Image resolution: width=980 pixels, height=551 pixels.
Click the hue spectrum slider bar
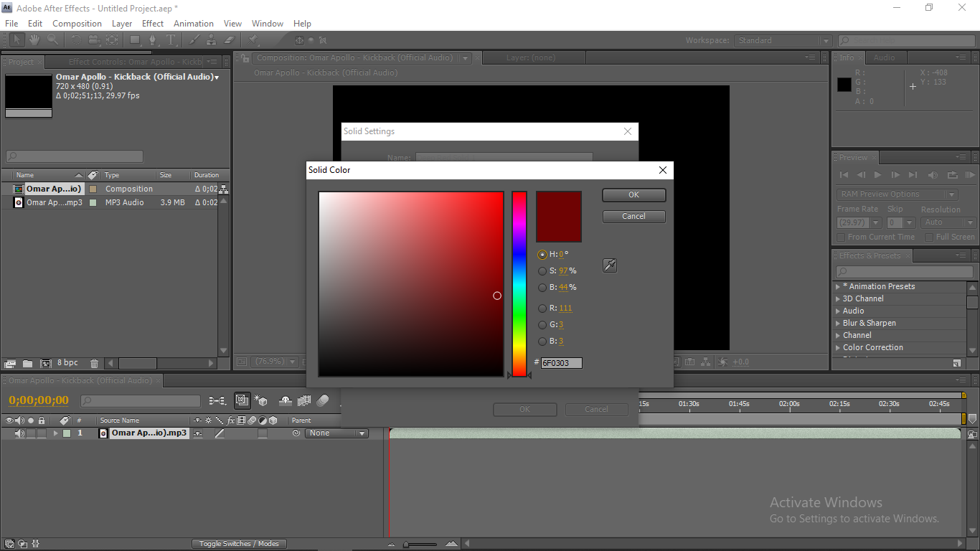click(x=519, y=284)
